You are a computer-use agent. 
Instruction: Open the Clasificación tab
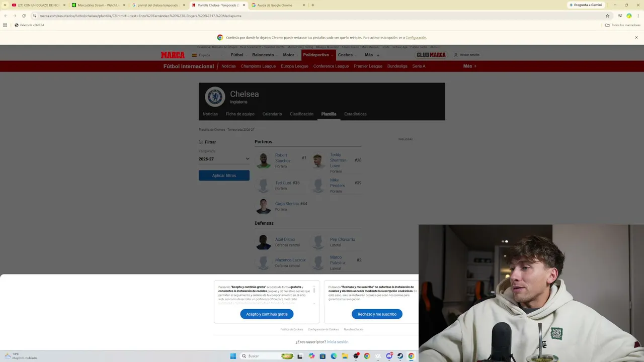301,114
